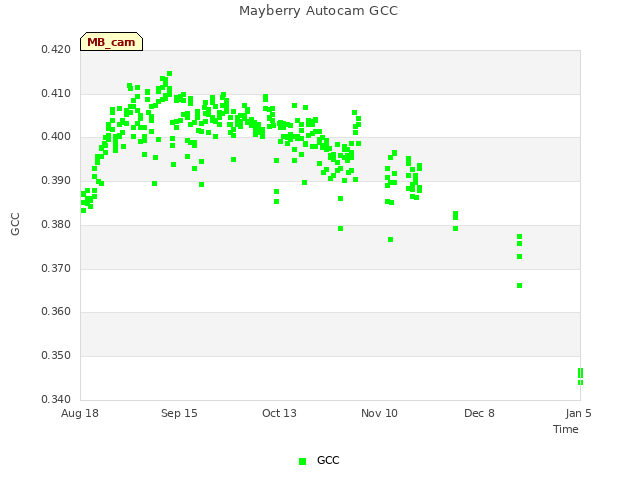Click the lowest December data point near 0.366
Screen dimensions: 640x480
[x=519, y=286]
